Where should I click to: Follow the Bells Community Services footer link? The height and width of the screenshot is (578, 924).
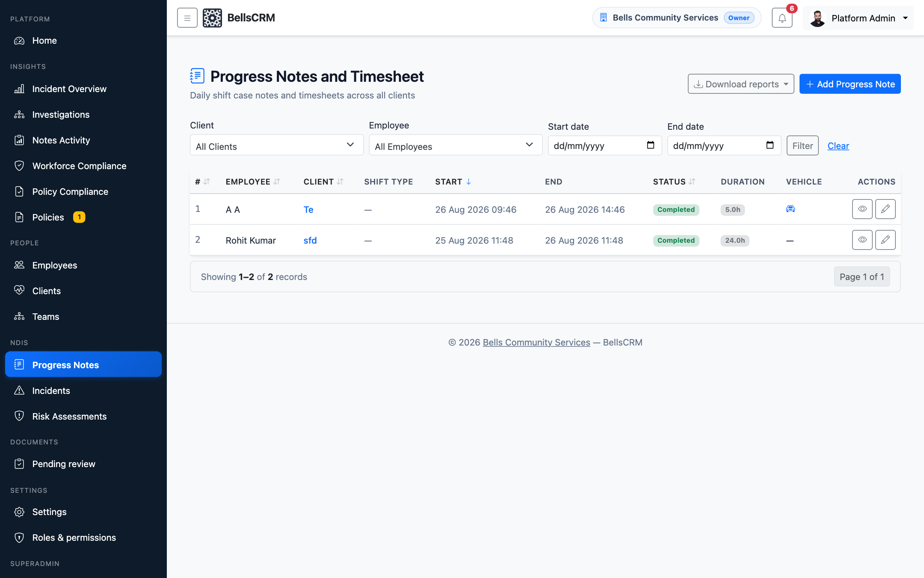point(536,342)
